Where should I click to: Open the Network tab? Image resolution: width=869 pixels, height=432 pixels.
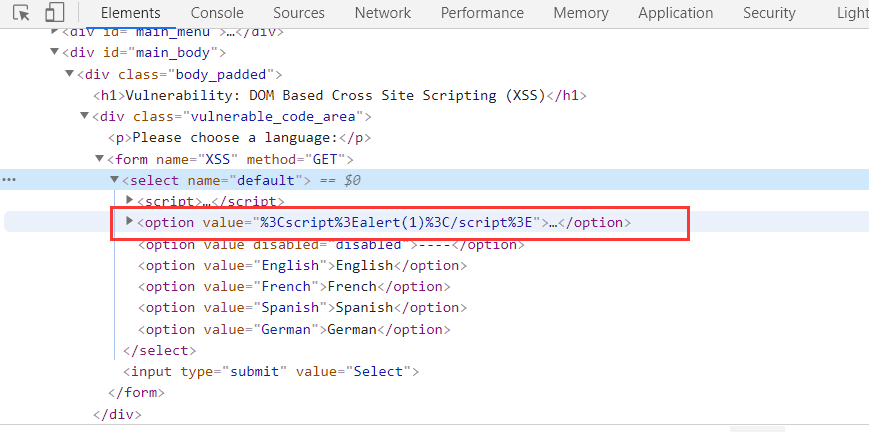[382, 13]
